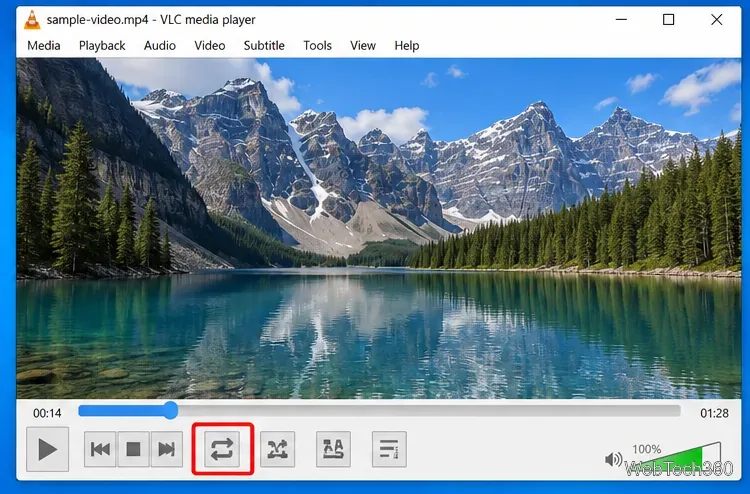Skip to the next track
The height and width of the screenshot is (494, 750).
[166, 449]
